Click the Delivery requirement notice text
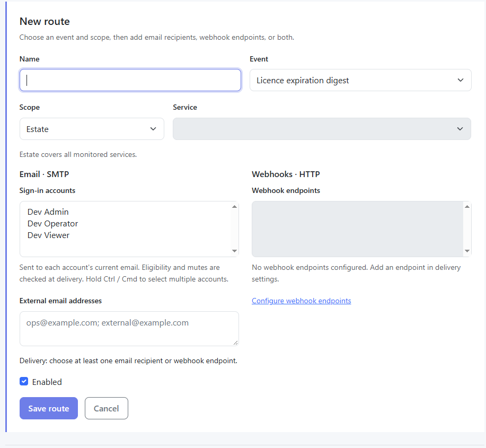The height and width of the screenshot is (448, 486). (x=128, y=361)
